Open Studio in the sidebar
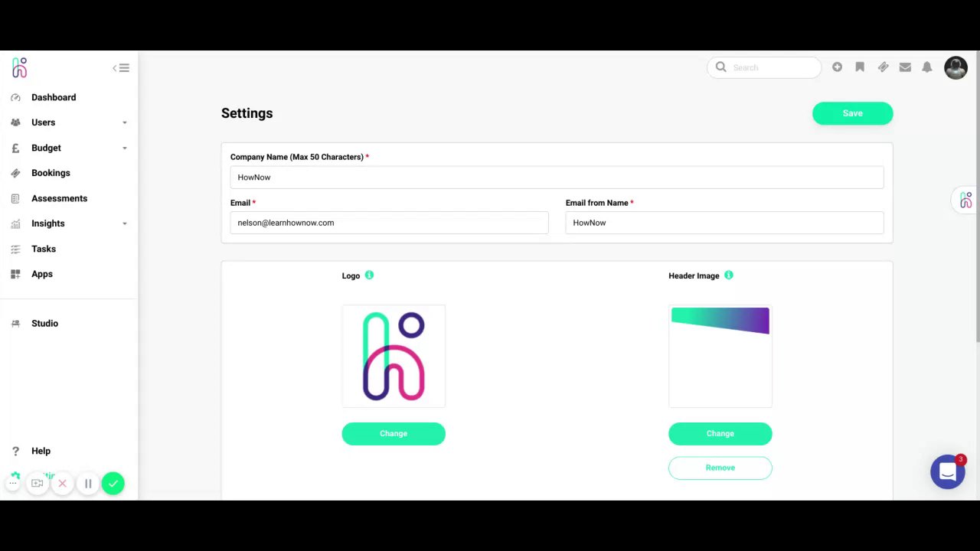 click(x=44, y=323)
